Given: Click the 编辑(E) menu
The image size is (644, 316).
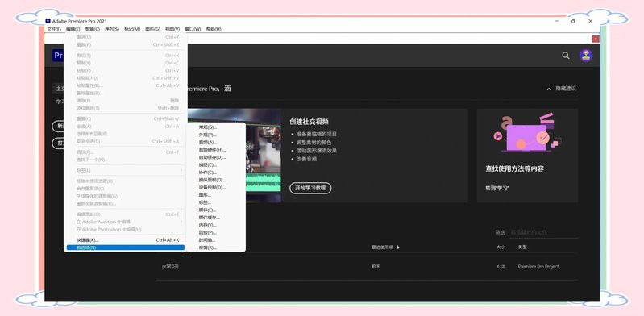Looking at the screenshot, I should tap(73, 29).
